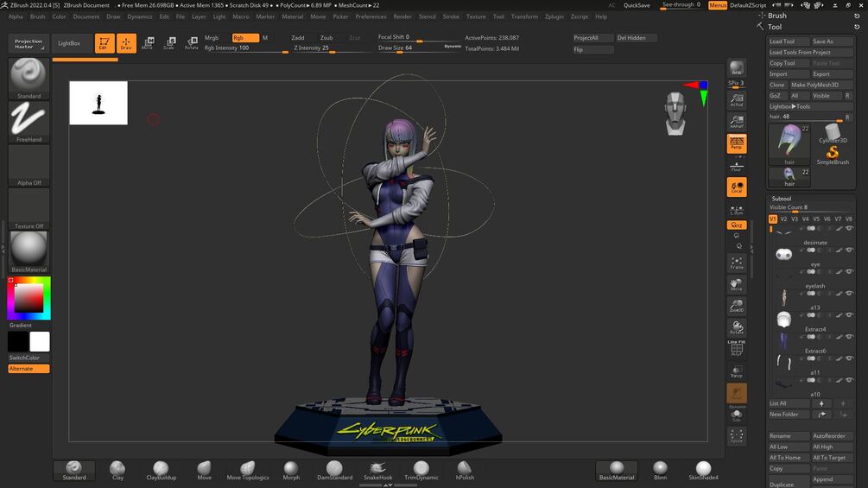Click the Move navigation icon in right shelf
Image resolution: width=868 pixels, height=488 pixels.
pos(736,284)
